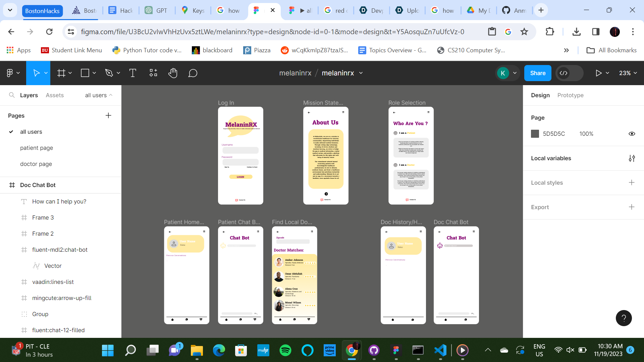
Task: Toggle Dev Mode switch
Action: click(x=569, y=73)
